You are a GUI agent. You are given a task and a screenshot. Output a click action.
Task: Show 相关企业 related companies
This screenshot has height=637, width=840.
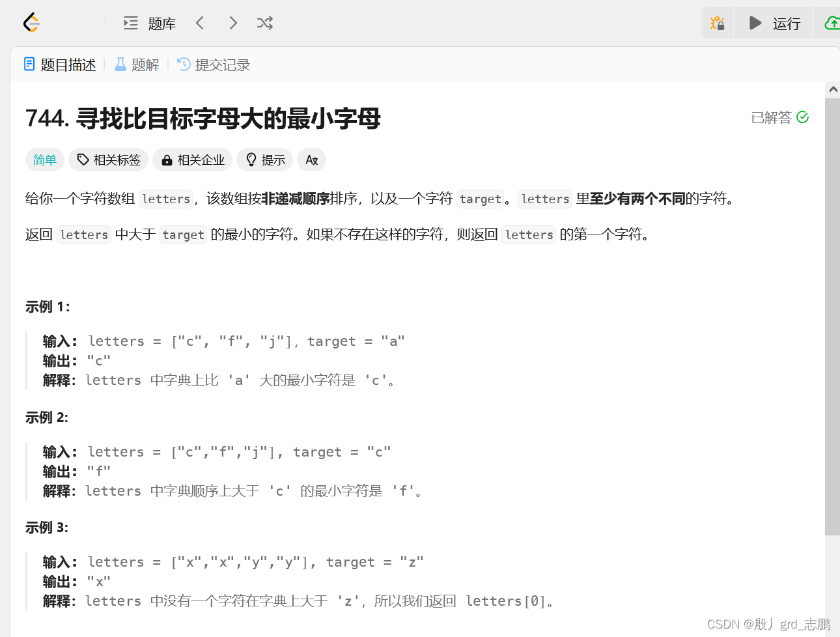tap(193, 160)
